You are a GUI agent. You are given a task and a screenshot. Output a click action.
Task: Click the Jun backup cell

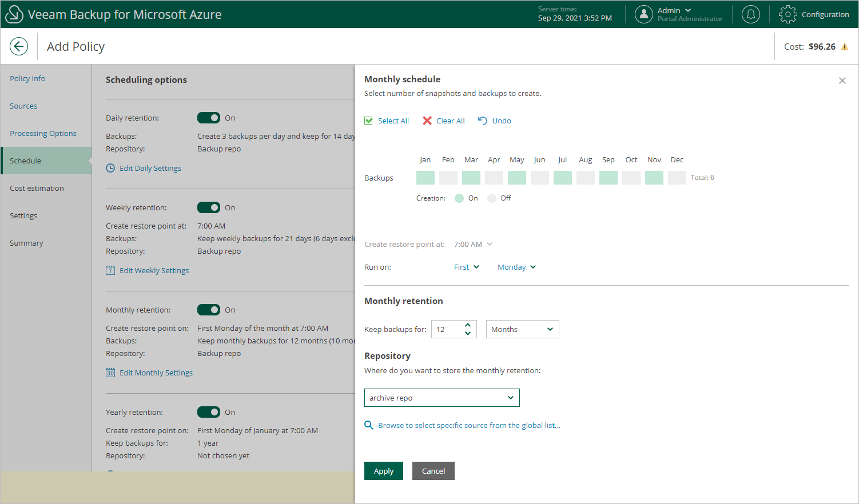pyautogui.click(x=540, y=178)
